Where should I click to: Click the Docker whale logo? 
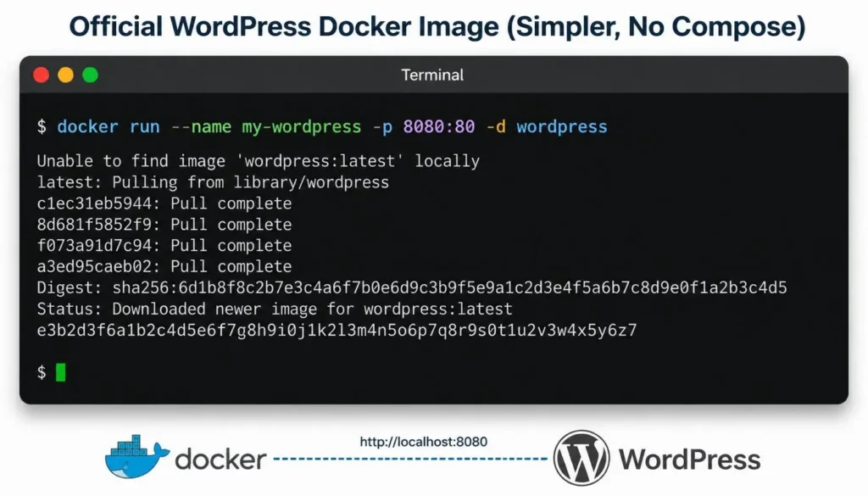[x=136, y=457]
